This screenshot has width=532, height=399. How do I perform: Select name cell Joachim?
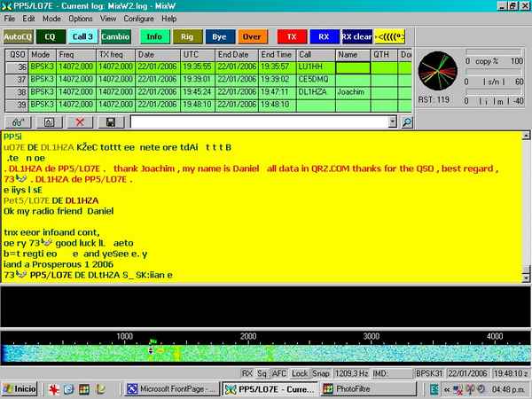pyautogui.click(x=353, y=92)
